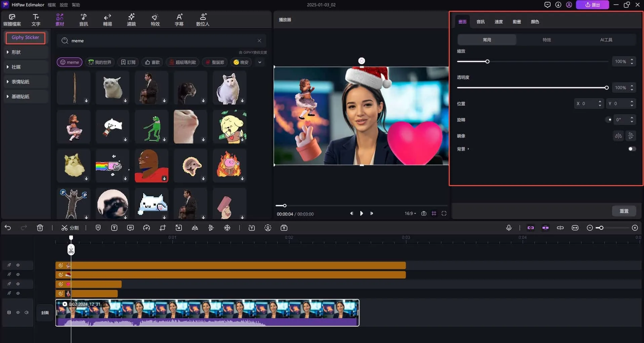The width and height of the screenshot is (644, 343).
Task: Click the microphone voiceover record icon
Action: point(509,228)
